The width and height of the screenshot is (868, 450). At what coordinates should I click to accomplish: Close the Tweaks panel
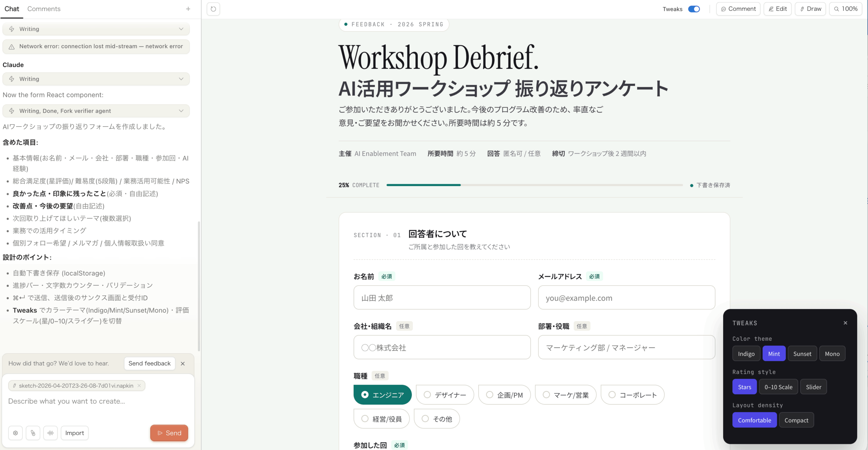845,323
